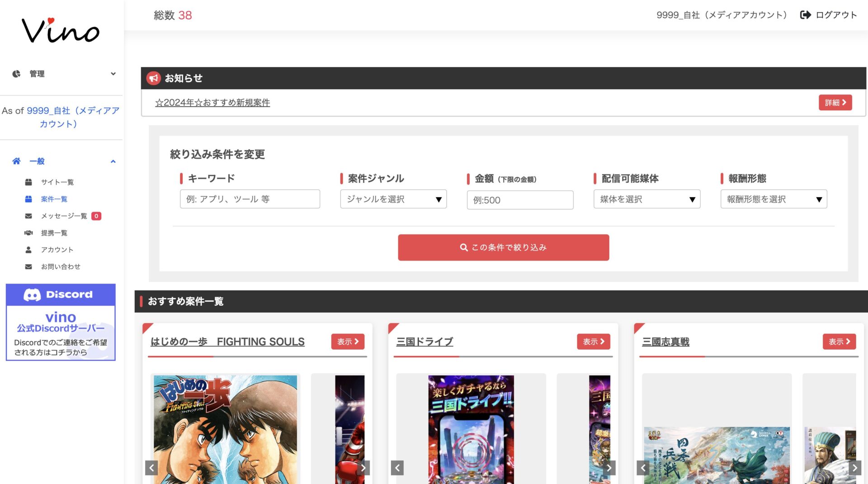Open the ジャンルを選択 dropdown
This screenshot has width=868, height=484.
click(x=393, y=199)
